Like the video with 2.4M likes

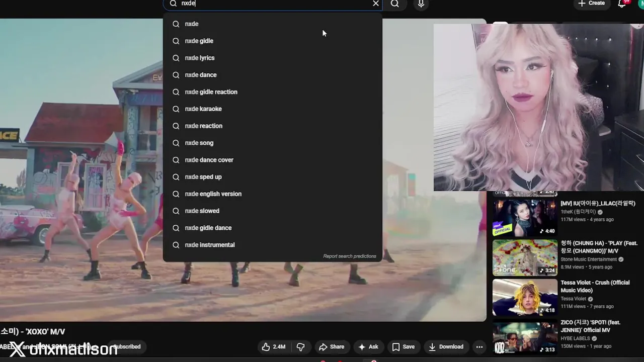coord(274,347)
